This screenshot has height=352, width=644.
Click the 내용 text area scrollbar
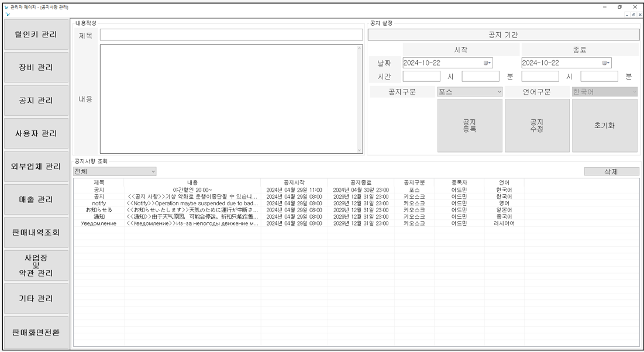coord(360,99)
